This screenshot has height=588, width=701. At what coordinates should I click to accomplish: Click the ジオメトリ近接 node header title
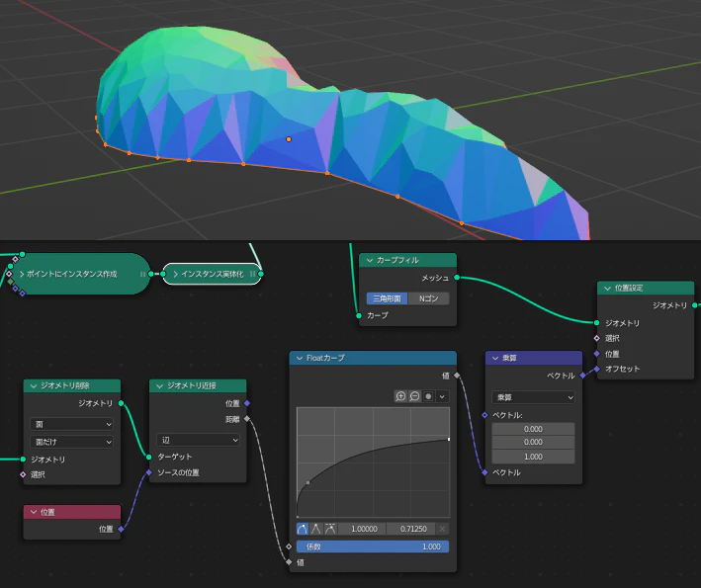192,385
